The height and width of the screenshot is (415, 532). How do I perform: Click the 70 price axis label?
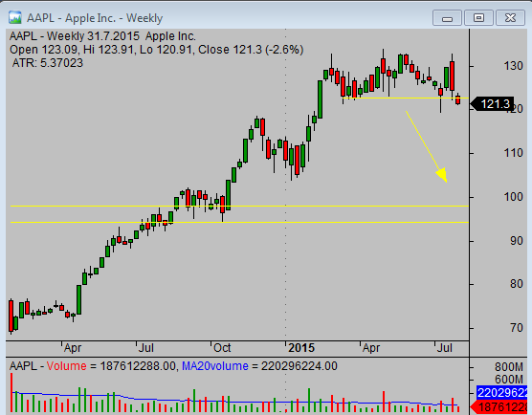[x=516, y=328]
